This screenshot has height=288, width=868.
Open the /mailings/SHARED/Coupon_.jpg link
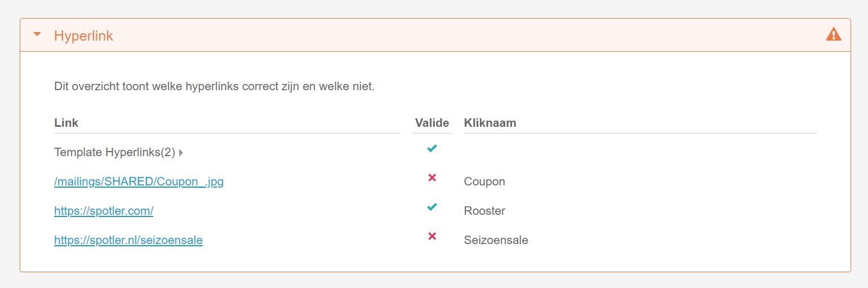(139, 182)
